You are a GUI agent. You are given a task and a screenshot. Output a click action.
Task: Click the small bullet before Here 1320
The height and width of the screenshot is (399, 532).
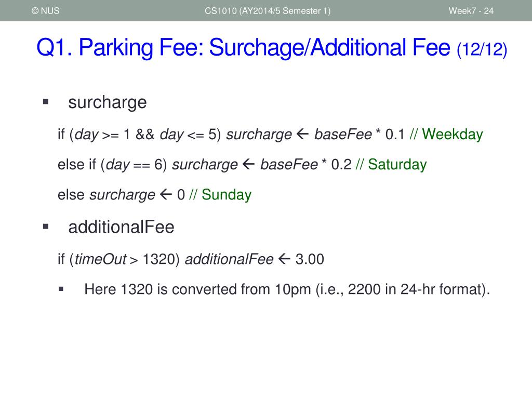[61, 289]
